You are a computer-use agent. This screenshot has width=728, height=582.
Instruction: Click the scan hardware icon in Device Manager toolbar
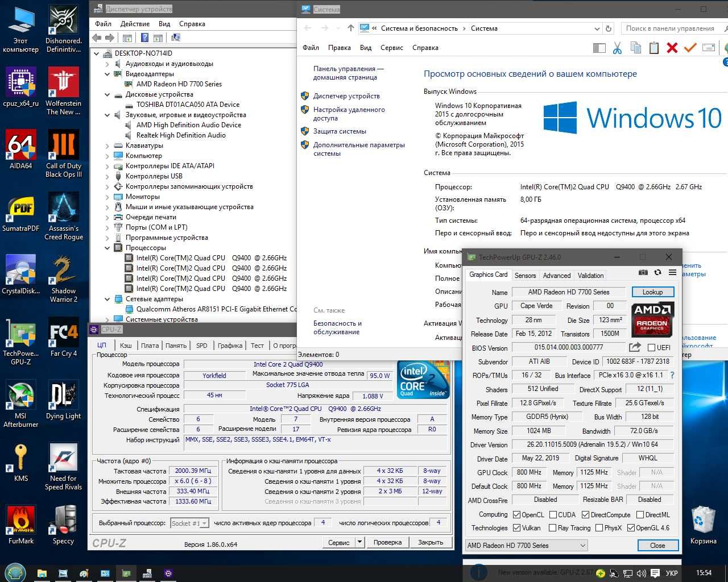[176, 38]
